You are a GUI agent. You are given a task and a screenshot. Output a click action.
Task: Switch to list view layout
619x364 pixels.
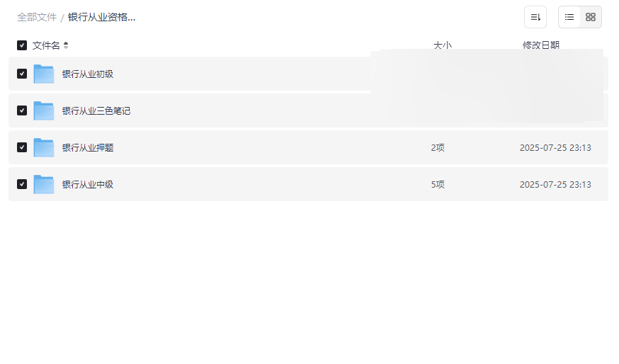[569, 17]
